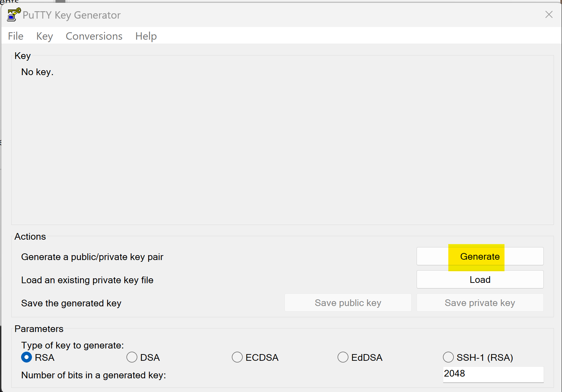Close the PuTTY Key Generator window

[x=549, y=14]
